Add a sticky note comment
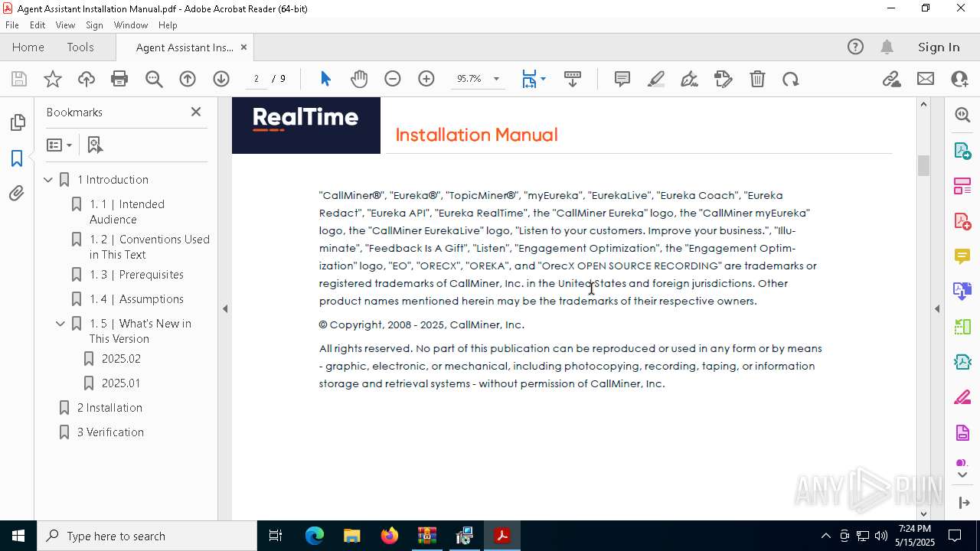 point(622,79)
